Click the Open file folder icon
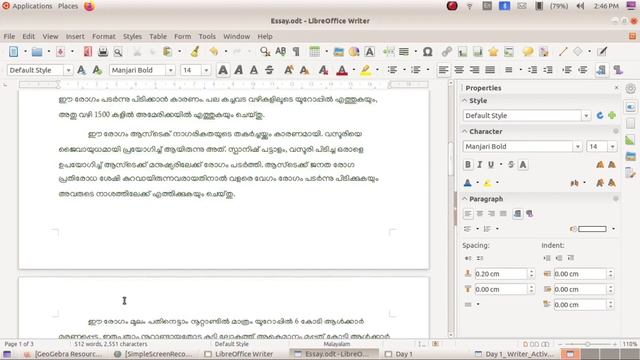Screen dimensions: 640x360 [37, 51]
